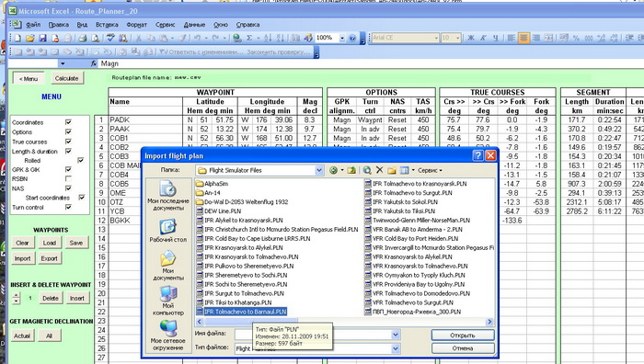Click the Открыть button
This screenshot has width=644, height=364.
[x=463, y=335]
